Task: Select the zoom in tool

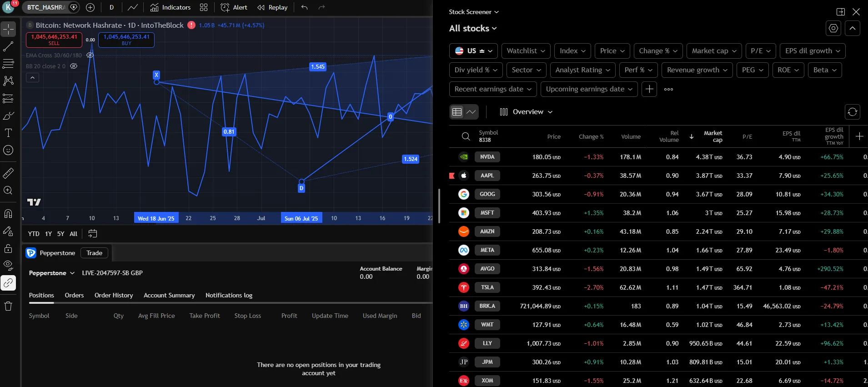Action: (8, 191)
